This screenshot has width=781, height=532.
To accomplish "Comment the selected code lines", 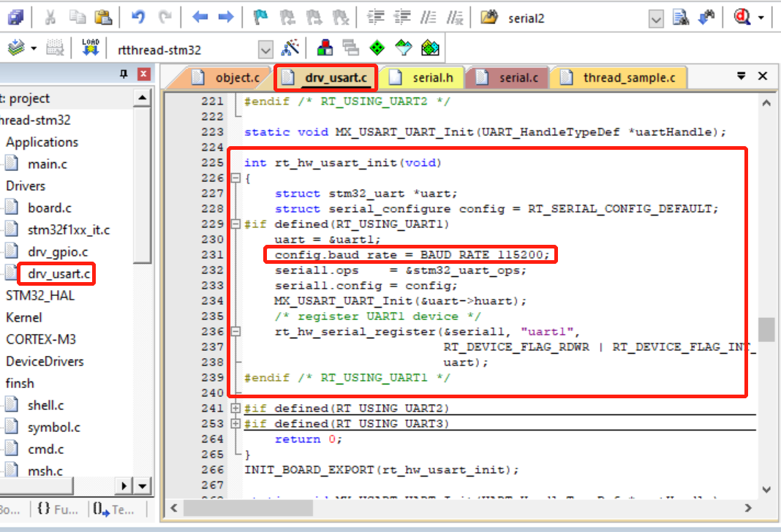I will pos(429,18).
